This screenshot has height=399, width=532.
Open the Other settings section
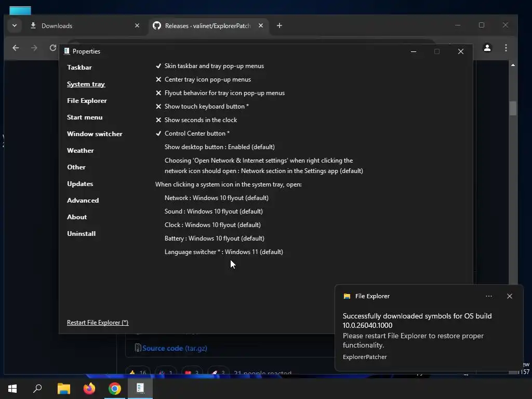click(x=76, y=167)
